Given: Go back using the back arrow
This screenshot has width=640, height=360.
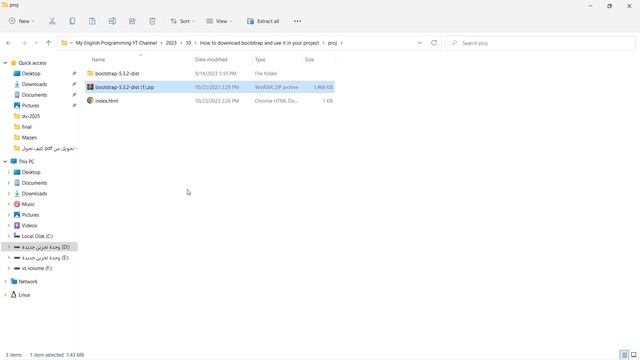Looking at the screenshot, I should point(9,43).
